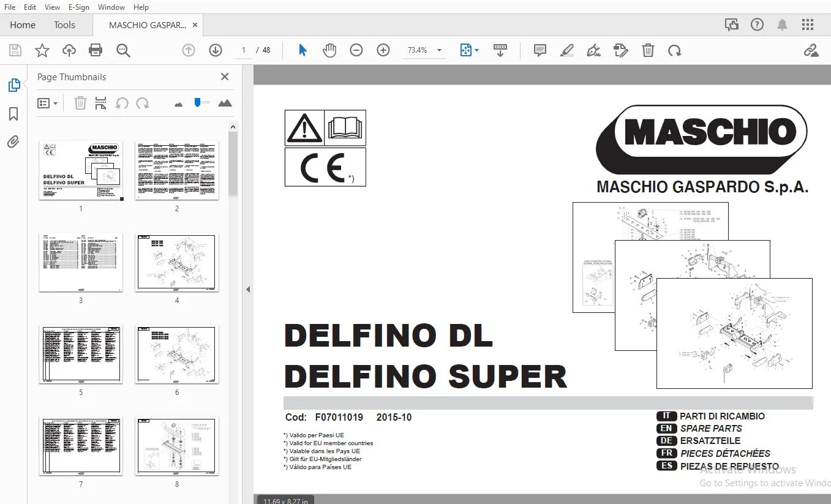This screenshot has width=831, height=504.
Task: Rotate the page clockwise in the toolbar
Action: pyautogui.click(x=675, y=50)
